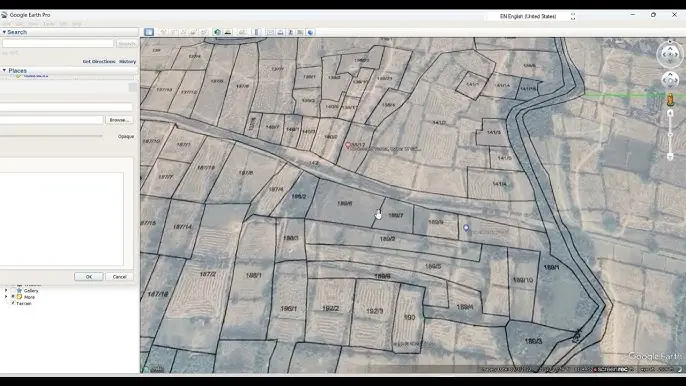Click into the search input box

click(58, 43)
